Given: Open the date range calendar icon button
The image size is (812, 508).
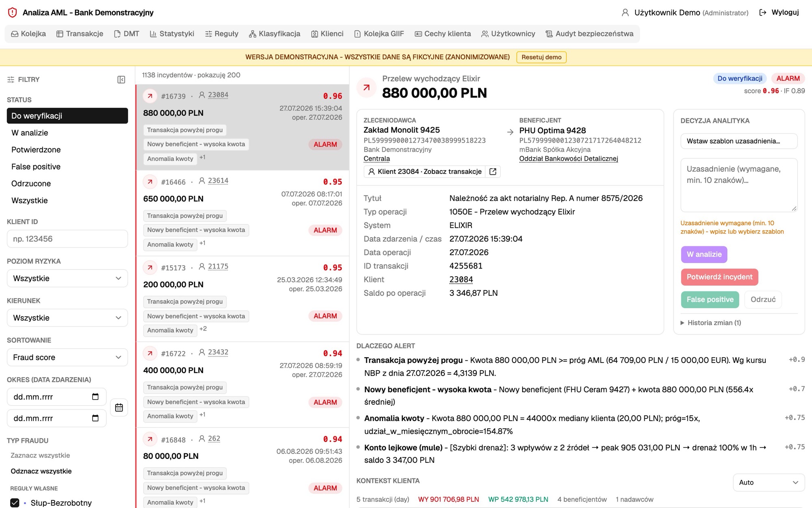Looking at the screenshot, I should (119, 408).
